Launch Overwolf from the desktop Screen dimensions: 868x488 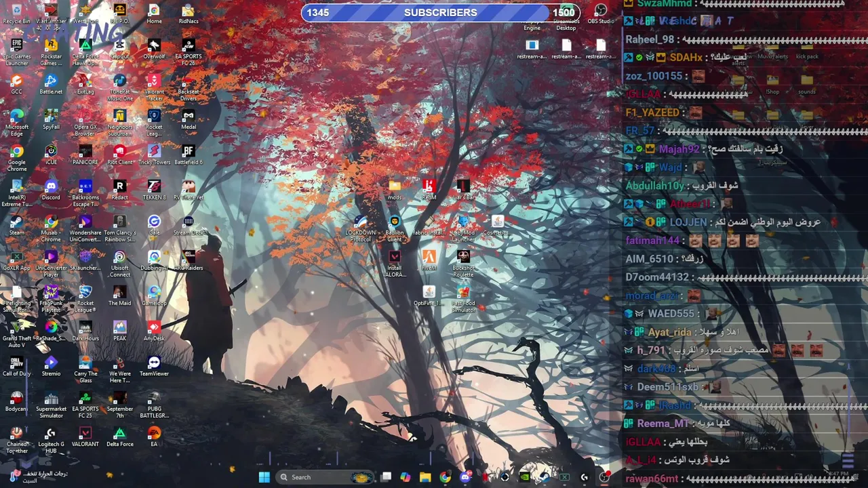point(154,49)
